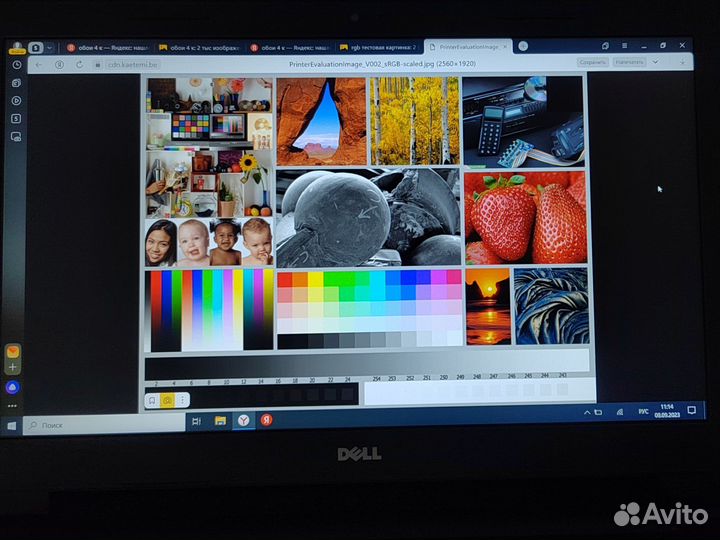Switch to 'обои 4 к: 2 тыс изображ' tab
The height and width of the screenshot is (540, 720).
coord(199,48)
